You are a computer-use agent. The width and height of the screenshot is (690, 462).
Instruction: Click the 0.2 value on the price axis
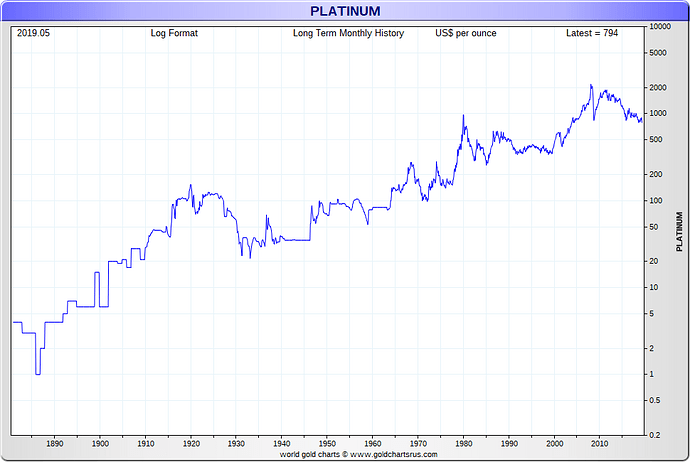point(654,435)
